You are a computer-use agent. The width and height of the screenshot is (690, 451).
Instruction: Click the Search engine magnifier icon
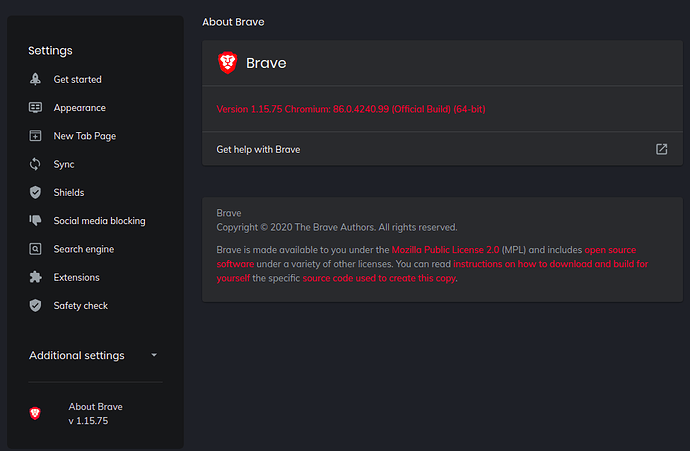click(35, 249)
